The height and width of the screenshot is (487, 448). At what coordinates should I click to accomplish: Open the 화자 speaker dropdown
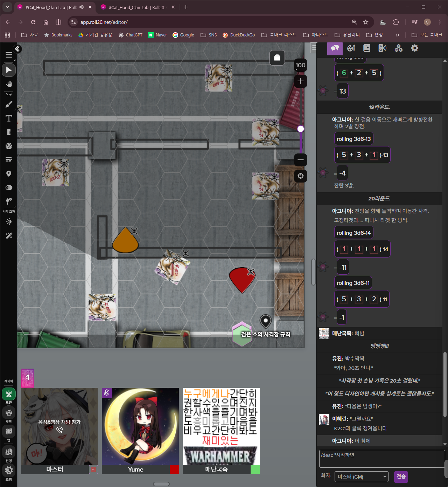click(x=362, y=476)
